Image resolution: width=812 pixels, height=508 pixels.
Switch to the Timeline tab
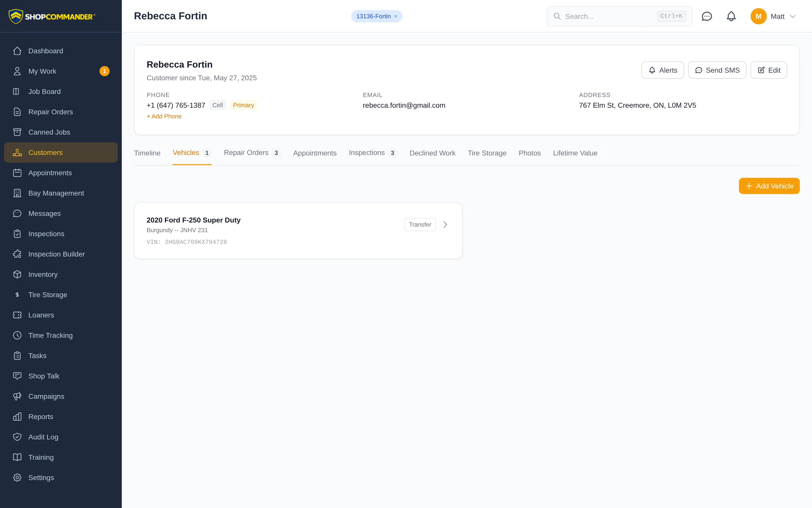coord(147,153)
